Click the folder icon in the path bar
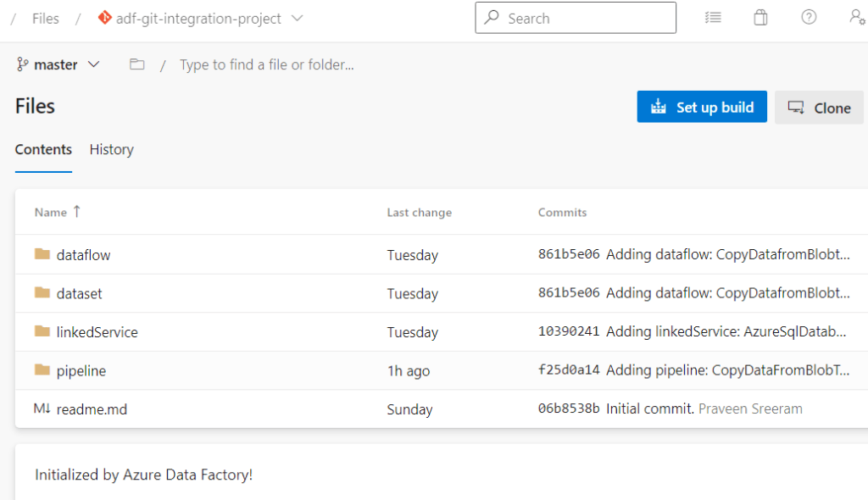 [136, 64]
